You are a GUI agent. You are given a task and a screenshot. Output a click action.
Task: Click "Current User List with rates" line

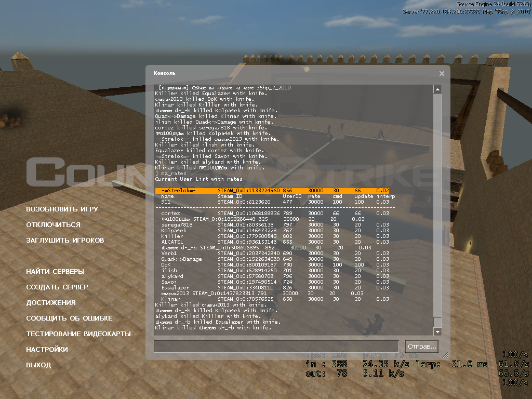(x=199, y=179)
